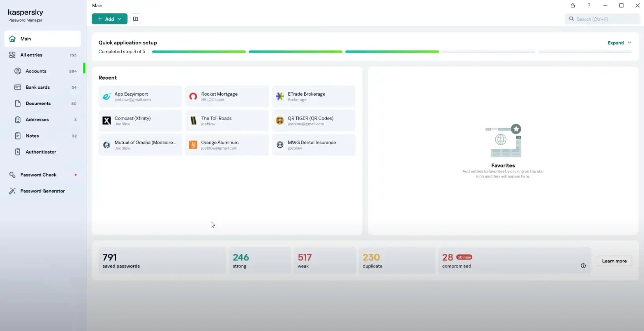644x331 pixels.
Task: Select the Accounts category
Action: 36,71
